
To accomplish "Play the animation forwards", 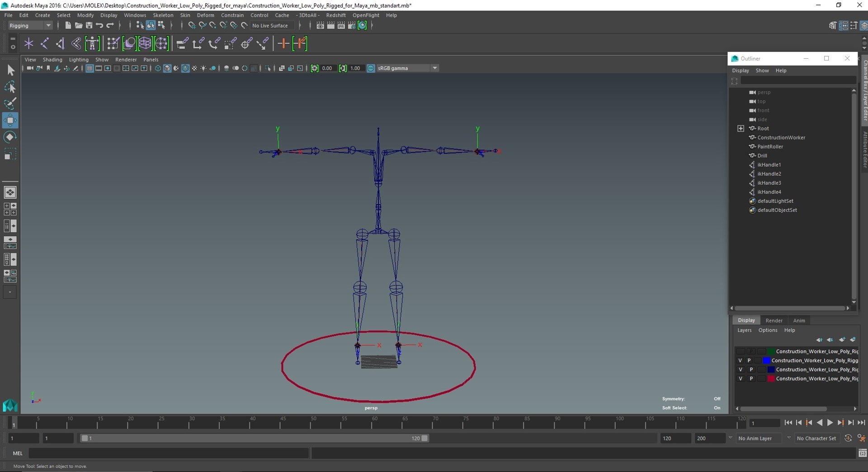I will click(x=830, y=423).
